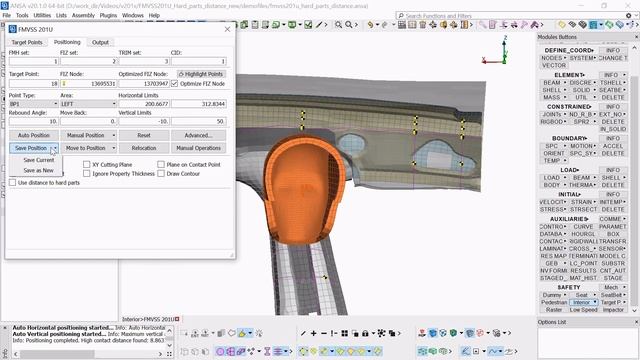This screenshot has width=640, height=360.
Task: Click the table grid icon in top toolbar
Action: pos(402,25)
